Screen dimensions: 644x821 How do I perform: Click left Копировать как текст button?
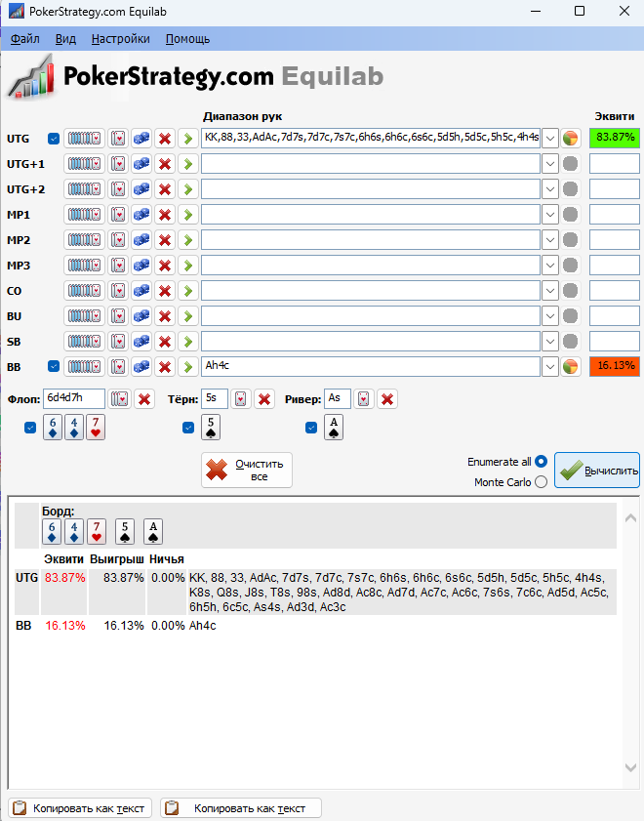80,808
